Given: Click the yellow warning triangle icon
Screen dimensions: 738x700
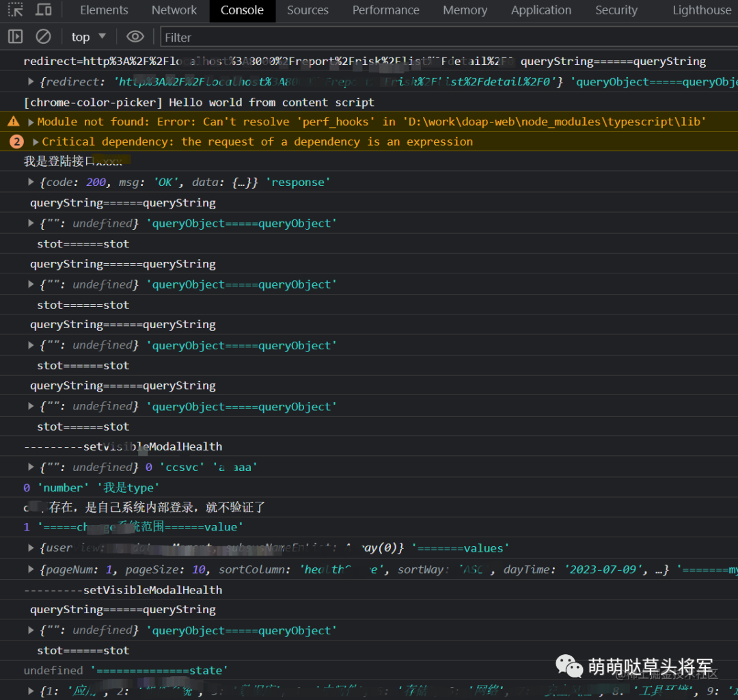Looking at the screenshot, I should point(13,122).
